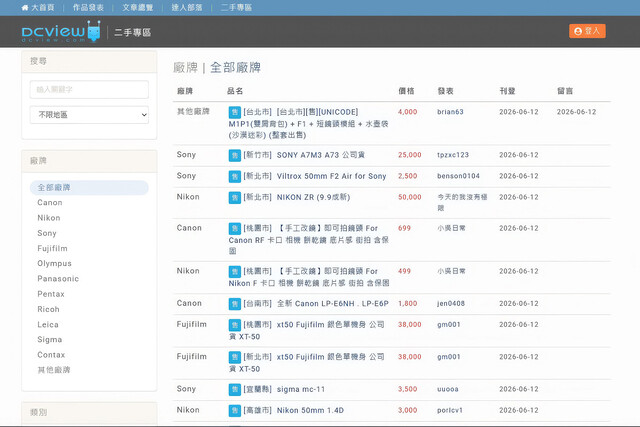The height and width of the screenshot is (427, 640).
Task: Click the 售 icon on Nikon 50mm 1.4D listing
Action: 235,410
